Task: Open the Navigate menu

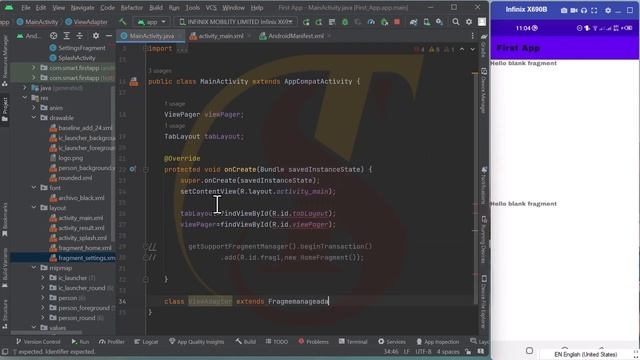Action: 82,8
